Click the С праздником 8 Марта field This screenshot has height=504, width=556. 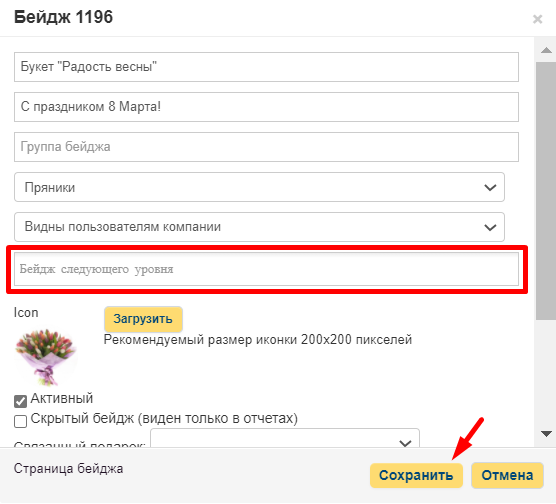pos(266,107)
